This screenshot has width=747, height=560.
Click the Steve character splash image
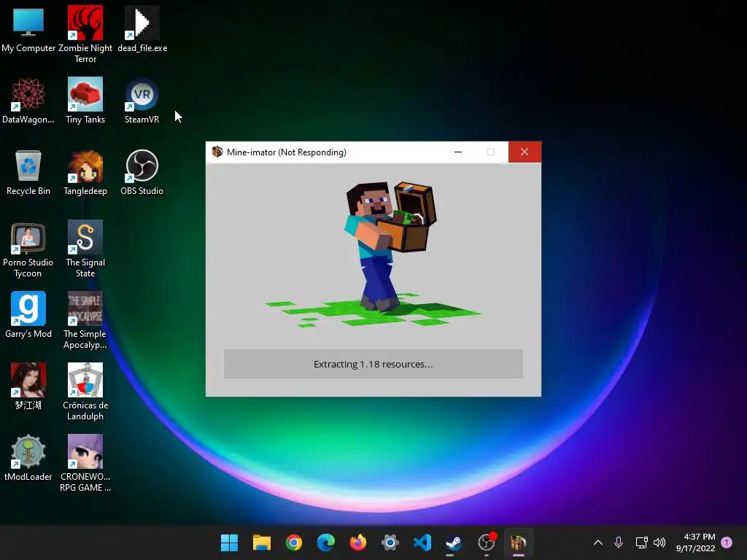point(373,254)
